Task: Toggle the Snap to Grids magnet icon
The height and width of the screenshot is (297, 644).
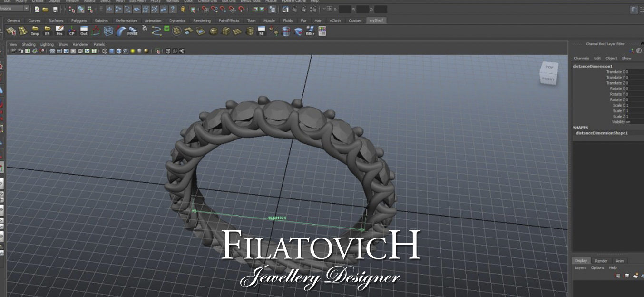Action: (x=205, y=9)
